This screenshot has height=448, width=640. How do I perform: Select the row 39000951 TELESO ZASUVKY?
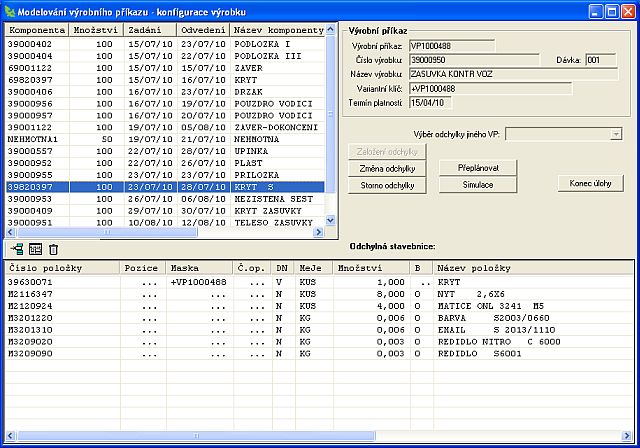tap(165, 222)
